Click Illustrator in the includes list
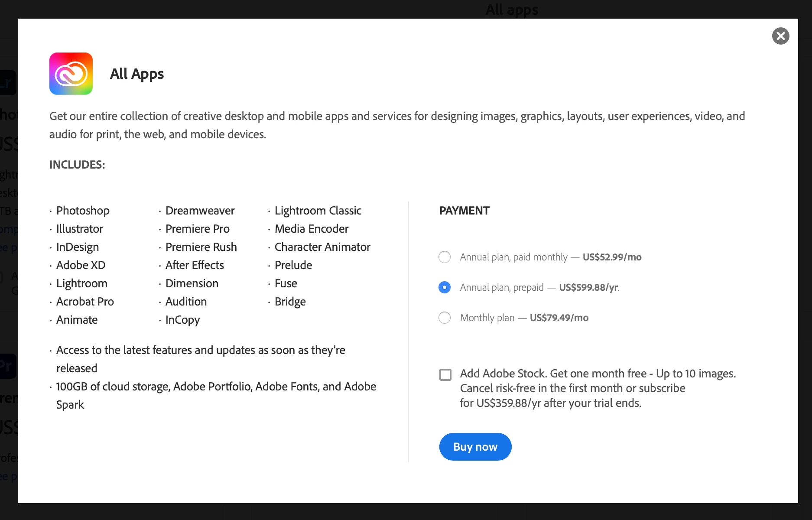 click(80, 229)
